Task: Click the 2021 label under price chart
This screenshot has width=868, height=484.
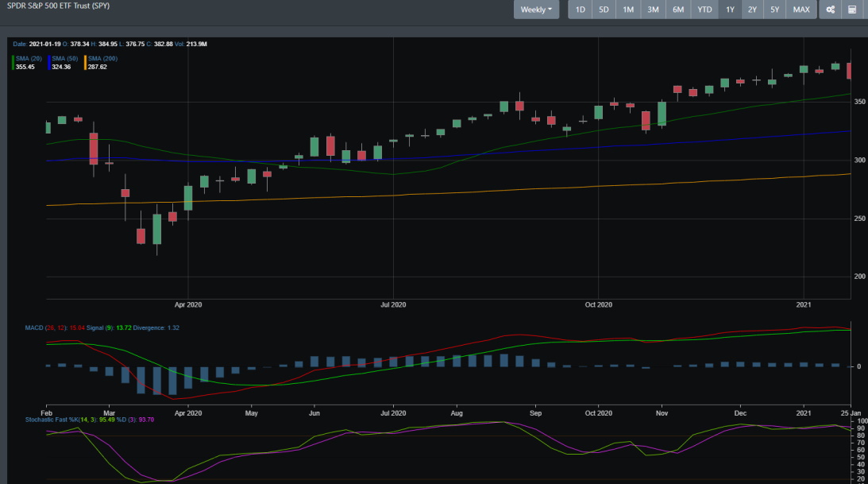Action: 803,305
